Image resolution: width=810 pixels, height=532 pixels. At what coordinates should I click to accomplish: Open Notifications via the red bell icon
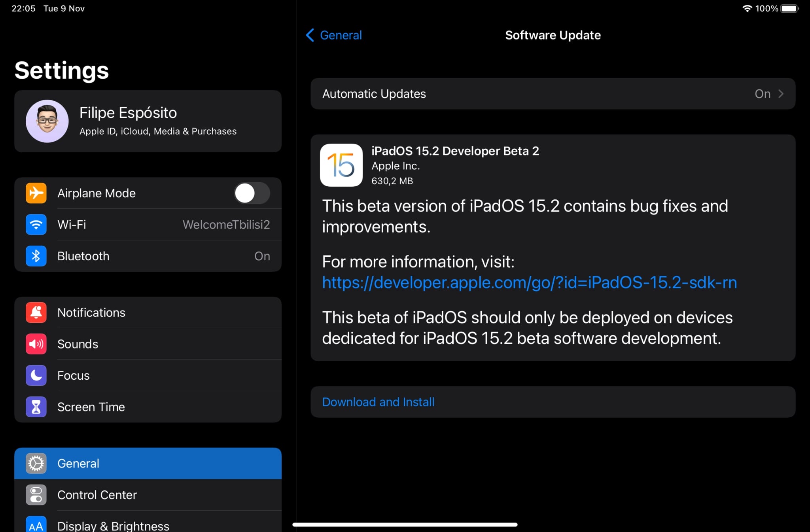point(36,312)
